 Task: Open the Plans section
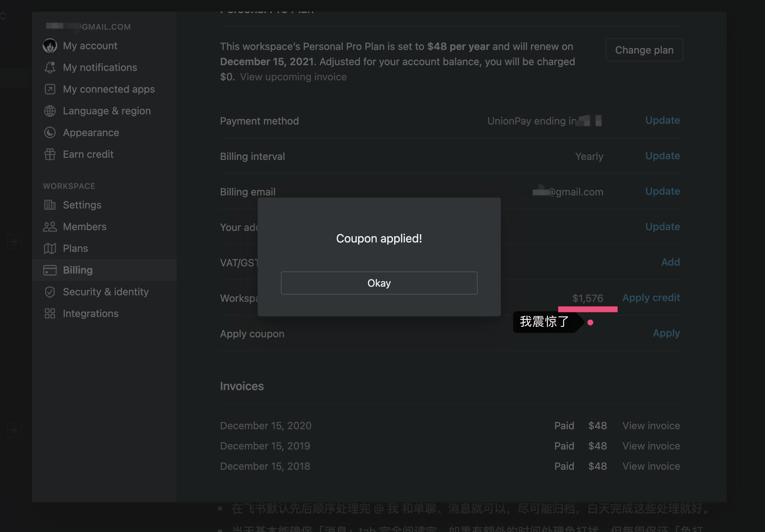coord(75,249)
